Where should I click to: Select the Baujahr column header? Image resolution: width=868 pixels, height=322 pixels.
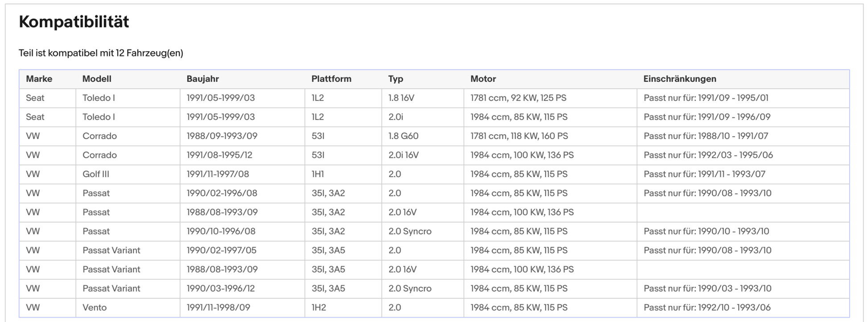(x=203, y=79)
